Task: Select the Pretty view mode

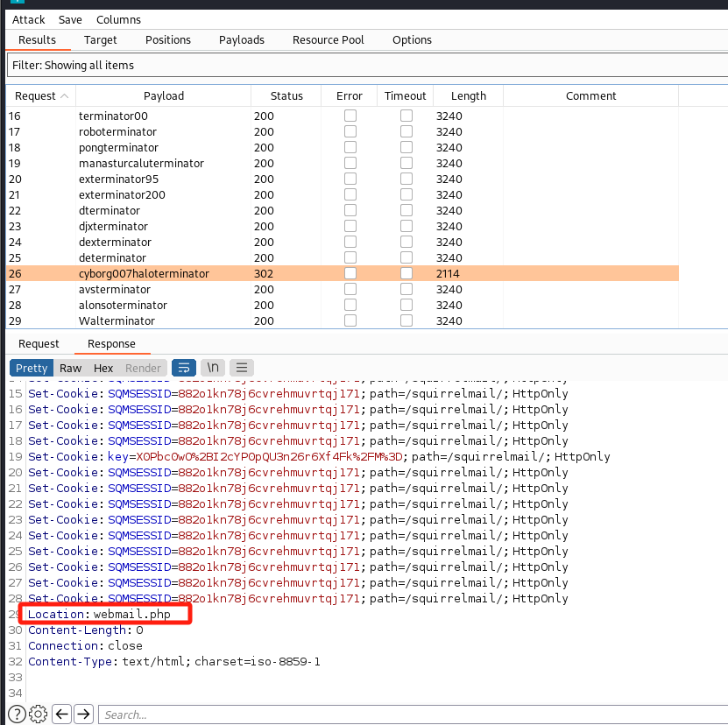Action: point(32,368)
